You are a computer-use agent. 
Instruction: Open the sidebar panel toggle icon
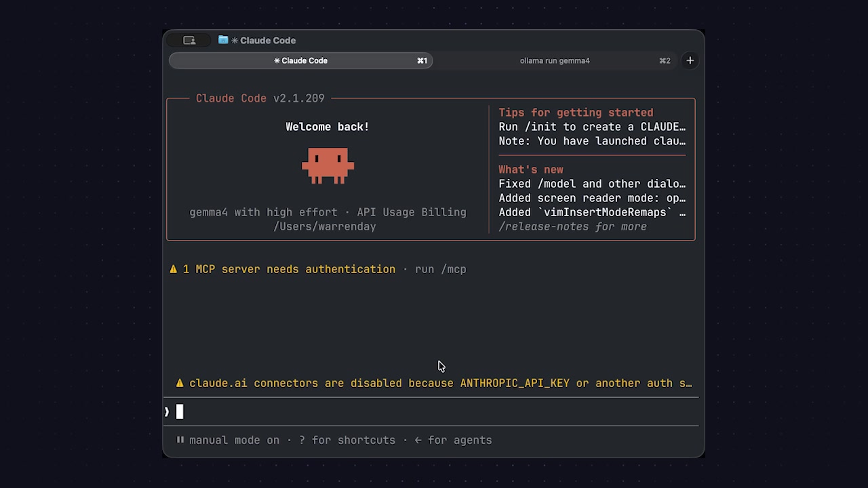pyautogui.click(x=189, y=41)
